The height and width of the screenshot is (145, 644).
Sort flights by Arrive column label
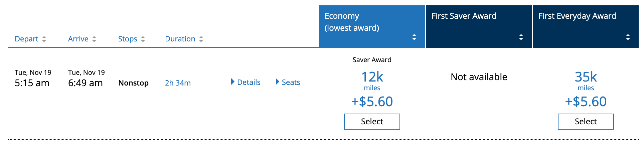click(x=78, y=39)
